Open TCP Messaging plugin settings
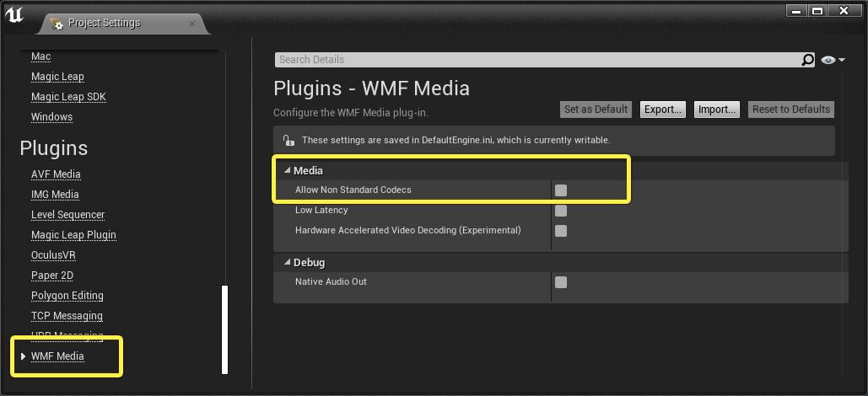This screenshot has width=868, height=396. 67,316
